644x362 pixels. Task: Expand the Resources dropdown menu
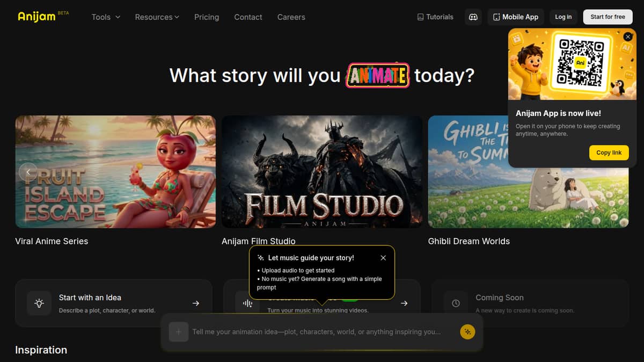157,17
